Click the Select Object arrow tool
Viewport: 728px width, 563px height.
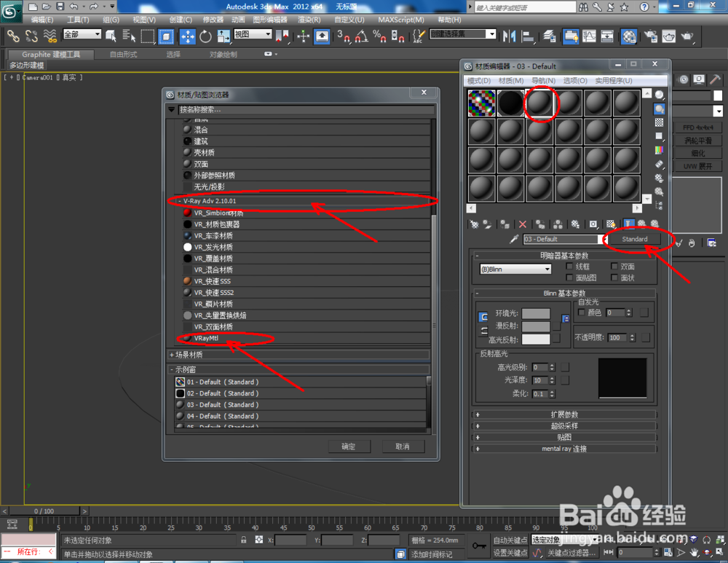pyautogui.click(x=111, y=36)
